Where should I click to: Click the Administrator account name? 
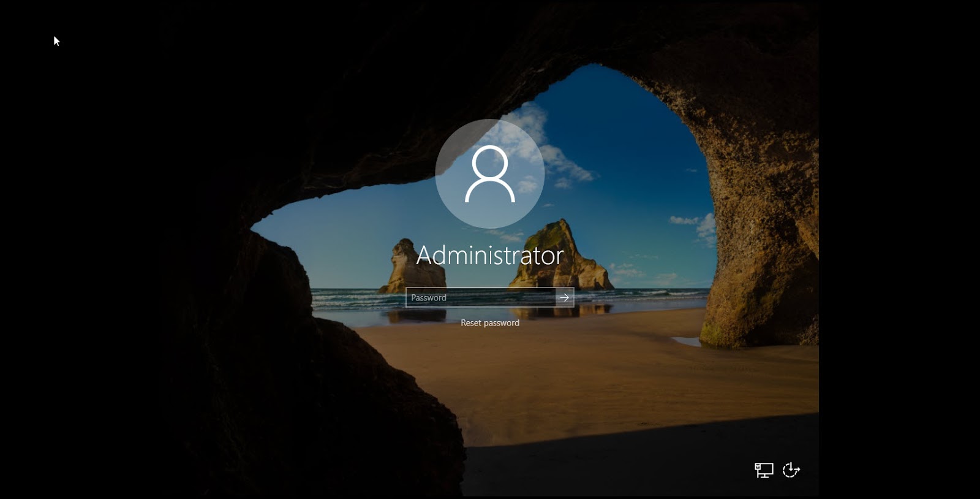490,256
